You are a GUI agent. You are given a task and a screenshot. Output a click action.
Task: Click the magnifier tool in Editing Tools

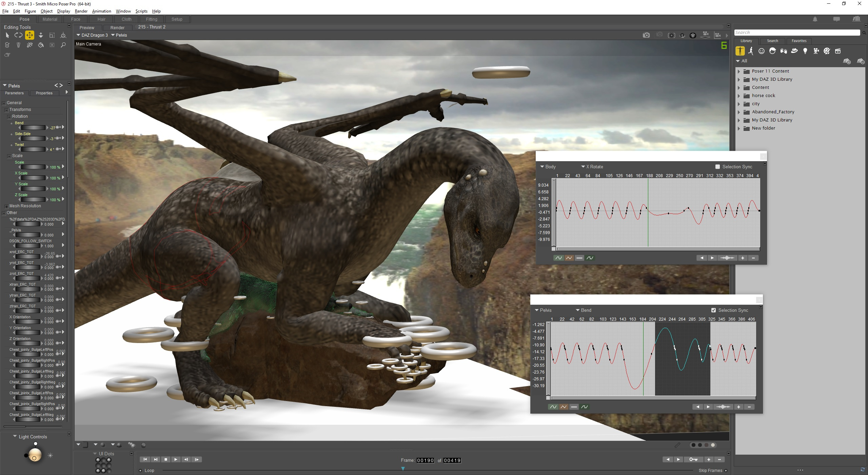pos(63,45)
